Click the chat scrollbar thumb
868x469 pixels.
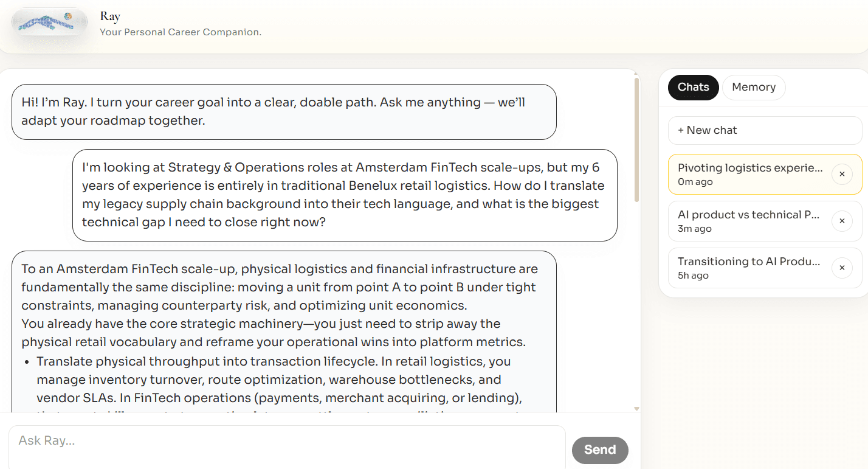coord(636,140)
